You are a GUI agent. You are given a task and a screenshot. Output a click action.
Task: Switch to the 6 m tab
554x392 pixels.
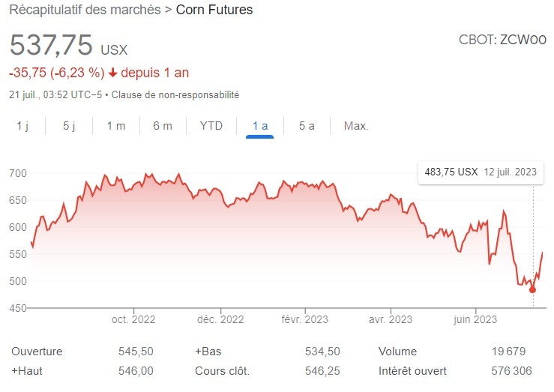[x=163, y=126]
